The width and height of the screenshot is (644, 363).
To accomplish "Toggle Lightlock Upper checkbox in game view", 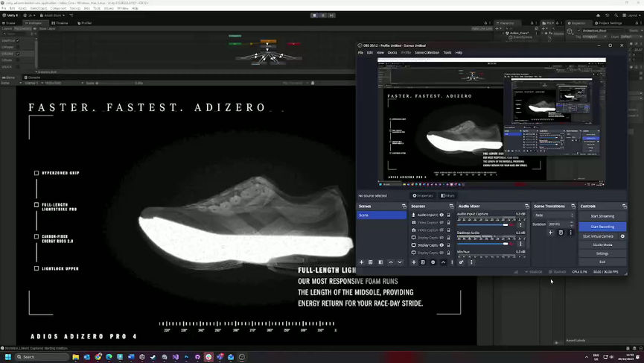I will (36, 268).
